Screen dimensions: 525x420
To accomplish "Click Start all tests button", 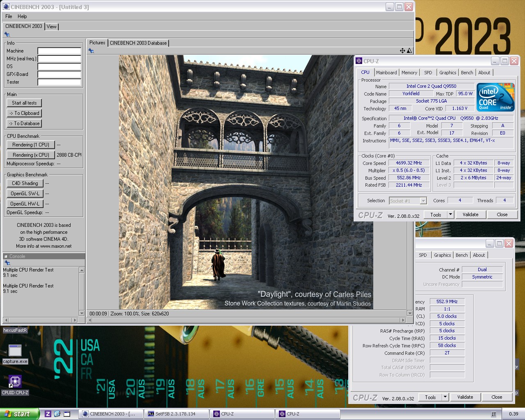I will [x=24, y=103].
